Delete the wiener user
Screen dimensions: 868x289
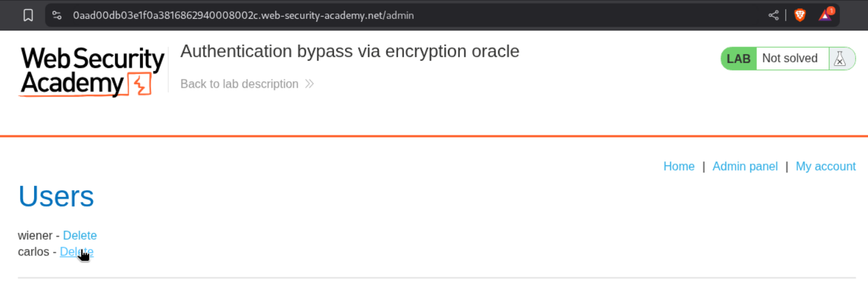pos(80,235)
